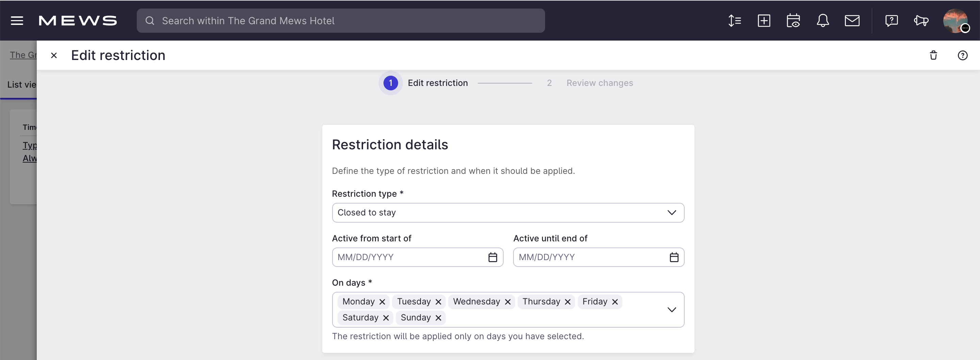
Task: Open the Active from start of calendar picker
Action: click(x=493, y=257)
